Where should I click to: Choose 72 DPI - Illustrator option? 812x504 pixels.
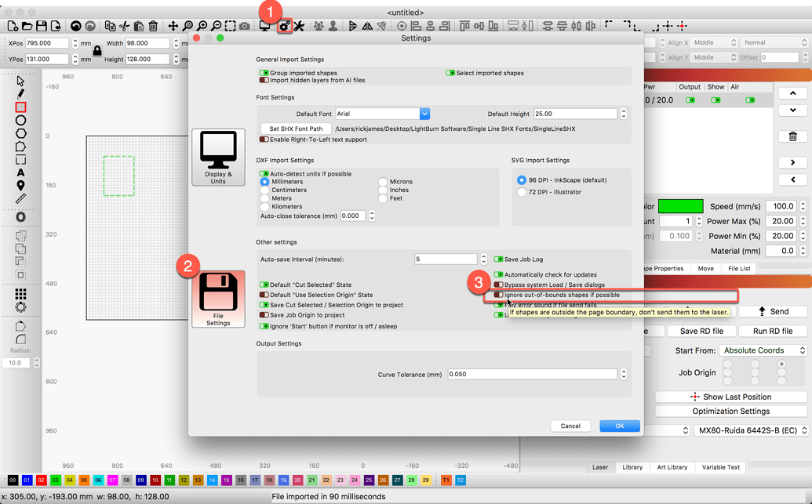[x=522, y=193]
